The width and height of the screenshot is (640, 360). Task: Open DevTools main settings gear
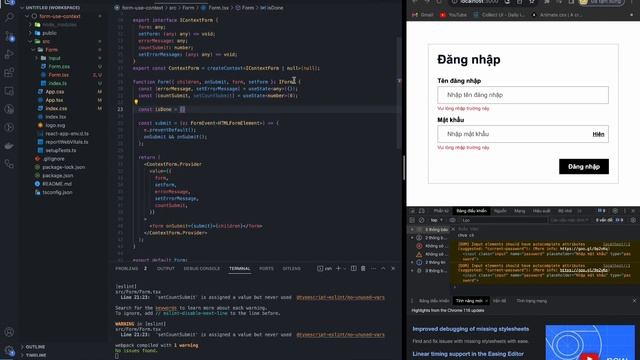[x=615, y=211]
